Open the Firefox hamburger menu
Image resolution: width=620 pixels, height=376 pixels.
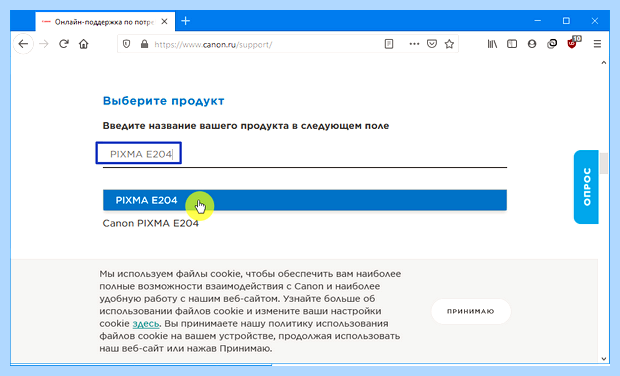click(597, 44)
